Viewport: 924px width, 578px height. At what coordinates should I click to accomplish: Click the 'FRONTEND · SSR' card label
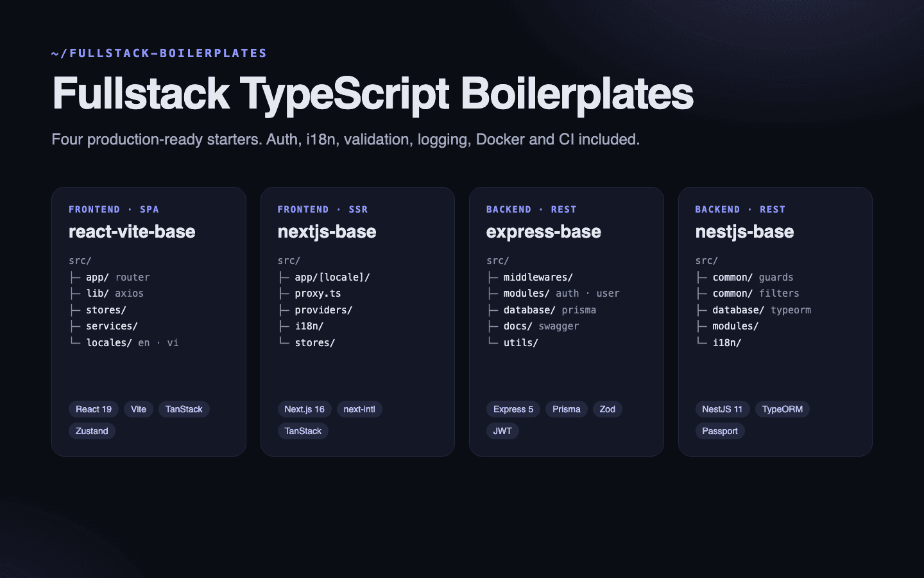(x=323, y=209)
